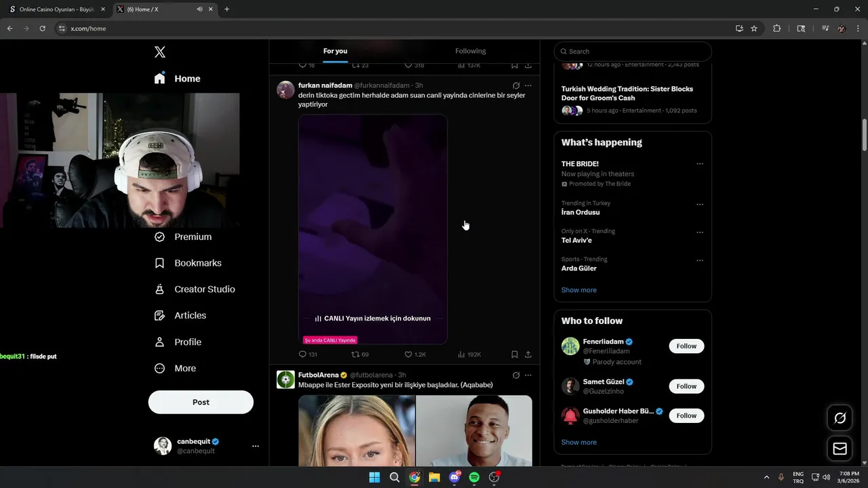This screenshot has height=488, width=868.
Task: Go to Bookmarks in the sidebar
Action: pyautogui.click(x=188, y=263)
